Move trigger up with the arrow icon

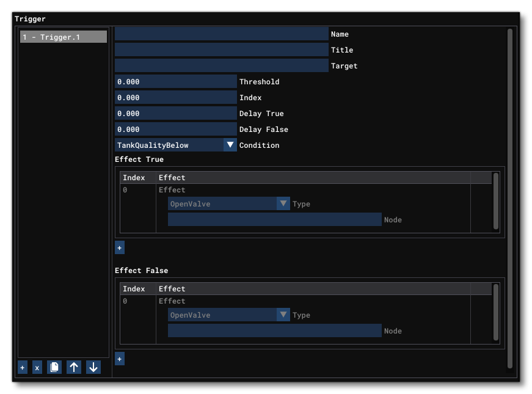[74, 368]
